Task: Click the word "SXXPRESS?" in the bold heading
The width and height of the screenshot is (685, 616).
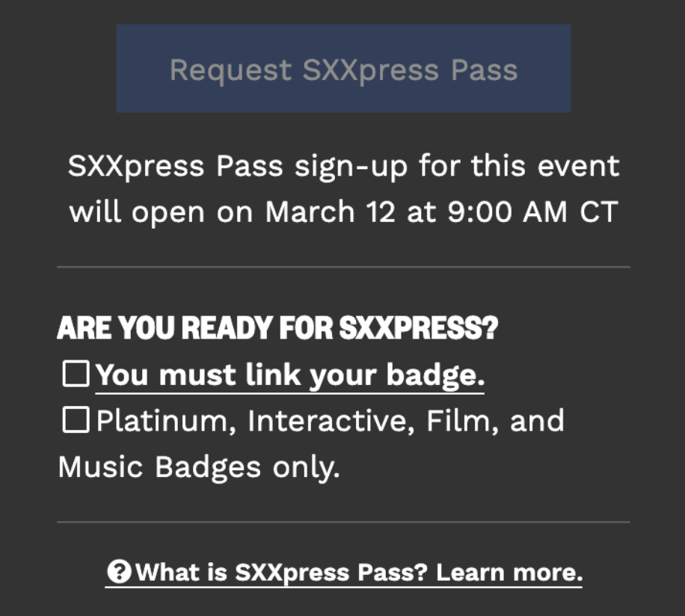Action: [419, 328]
